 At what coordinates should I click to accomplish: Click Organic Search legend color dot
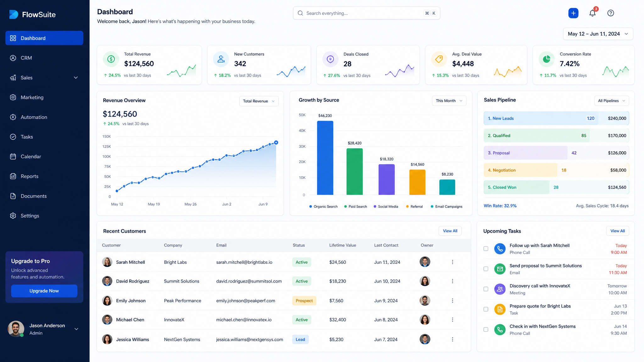coord(311,206)
